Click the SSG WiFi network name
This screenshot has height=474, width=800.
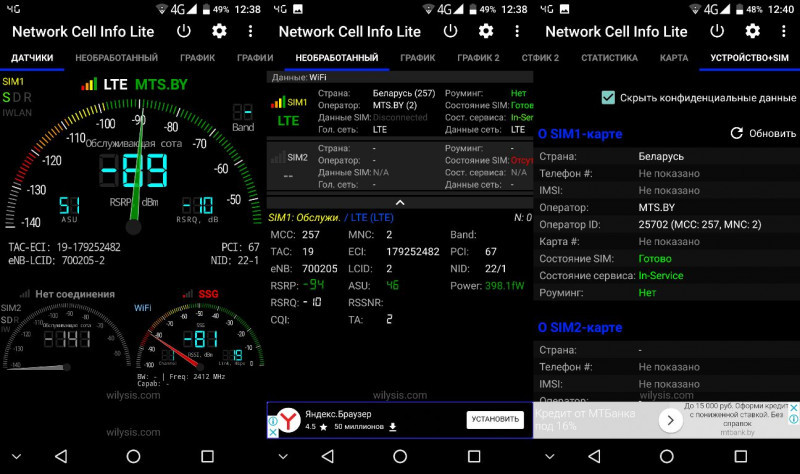coord(208,294)
